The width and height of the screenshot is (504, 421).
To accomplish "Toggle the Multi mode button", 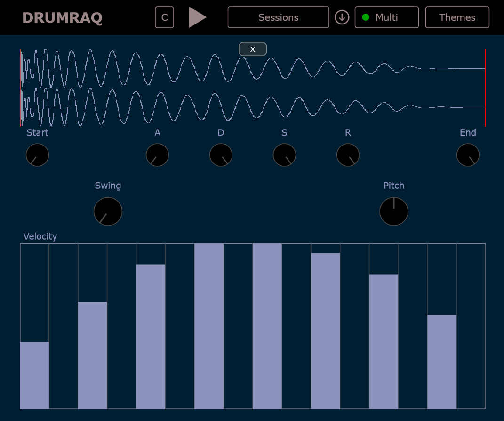I will [387, 17].
